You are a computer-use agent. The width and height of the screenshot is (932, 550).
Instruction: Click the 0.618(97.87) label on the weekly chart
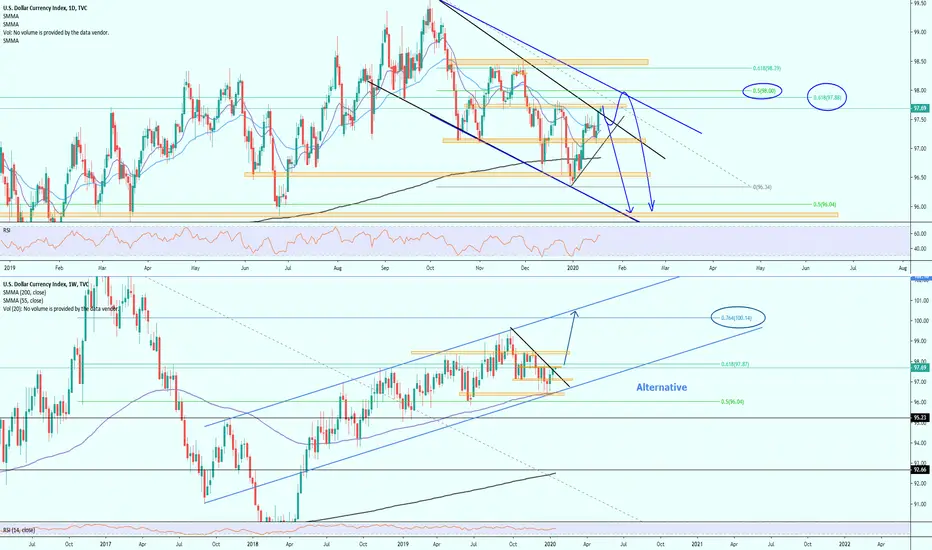(735, 364)
